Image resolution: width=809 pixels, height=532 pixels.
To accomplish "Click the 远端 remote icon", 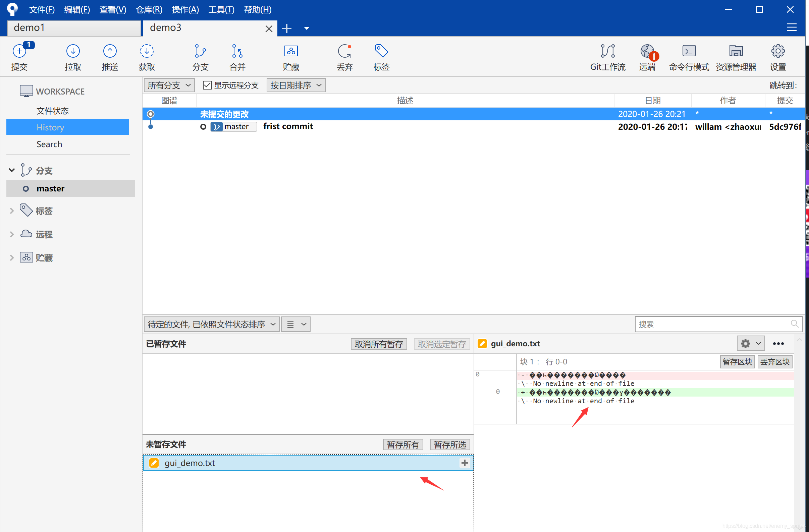I will coord(647,52).
